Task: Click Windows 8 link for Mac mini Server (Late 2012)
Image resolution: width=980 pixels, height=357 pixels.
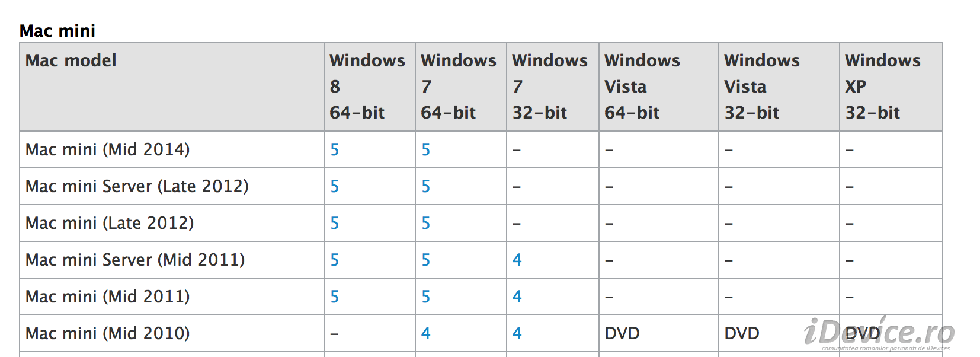Action: coord(335,187)
